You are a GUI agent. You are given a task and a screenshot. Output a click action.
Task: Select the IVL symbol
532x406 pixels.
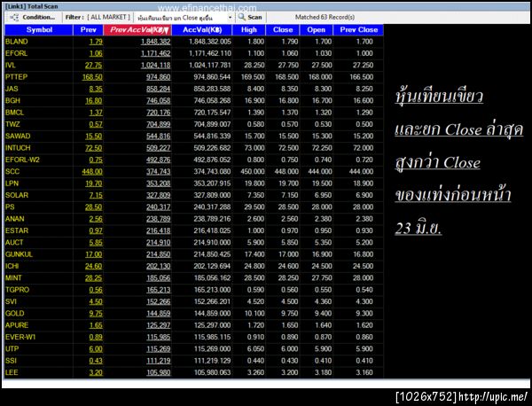point(11,65)
